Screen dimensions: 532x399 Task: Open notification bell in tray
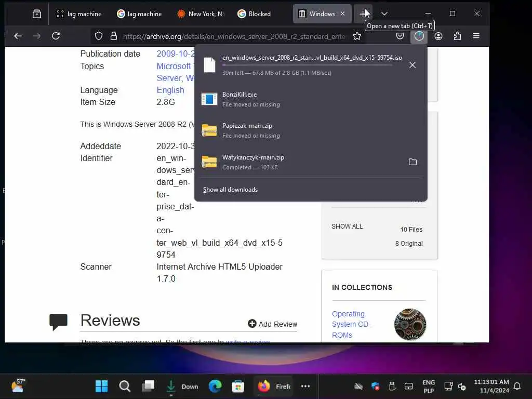pyautogui.click(x=517, y=386)
